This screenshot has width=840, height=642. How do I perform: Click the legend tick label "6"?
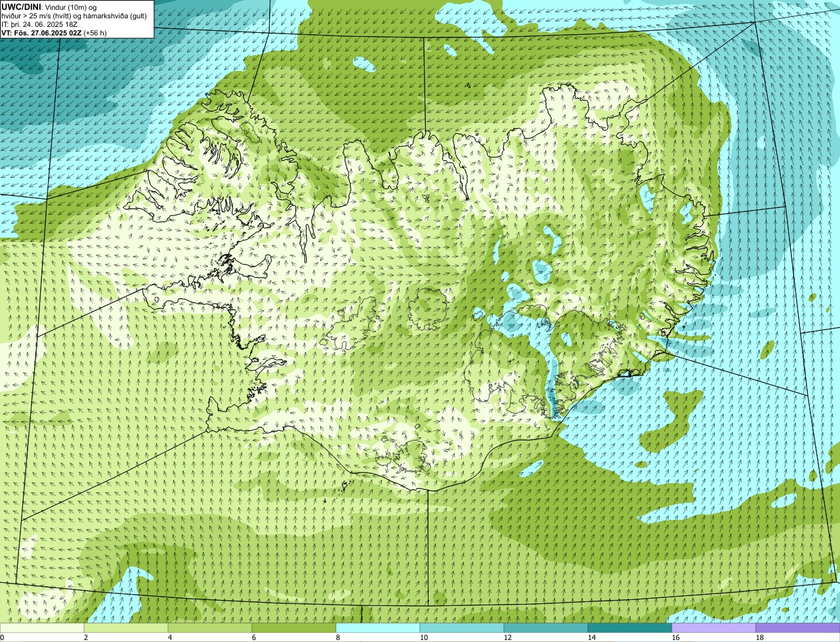pyautogui.click(x=254, y=637)
